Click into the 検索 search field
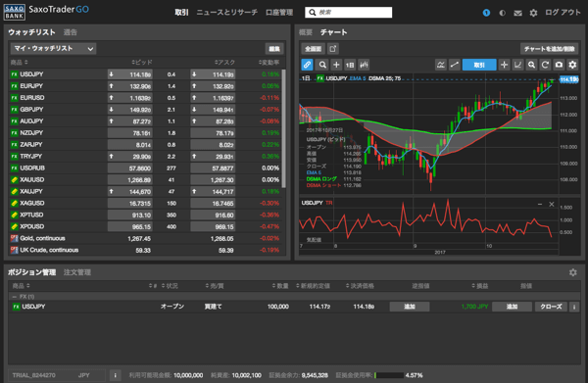 click(348, 13)
